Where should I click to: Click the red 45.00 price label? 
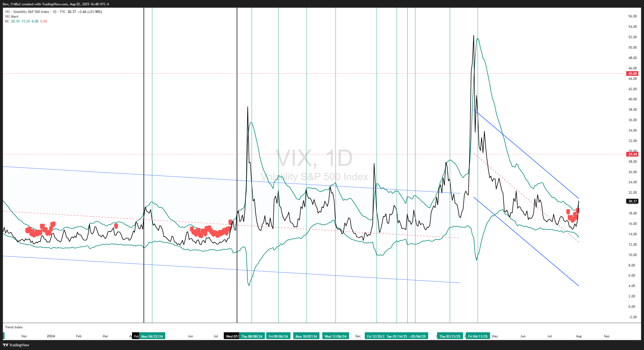[x=632, y=74]
